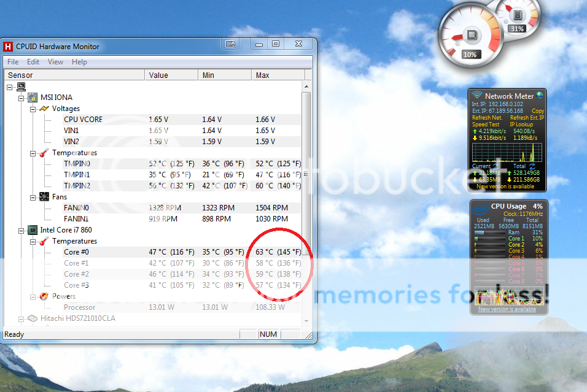This screenshot has width=587, height=392.
Task: Click the wifi icon on Network Meter
Action: click(x=476, y=95)
